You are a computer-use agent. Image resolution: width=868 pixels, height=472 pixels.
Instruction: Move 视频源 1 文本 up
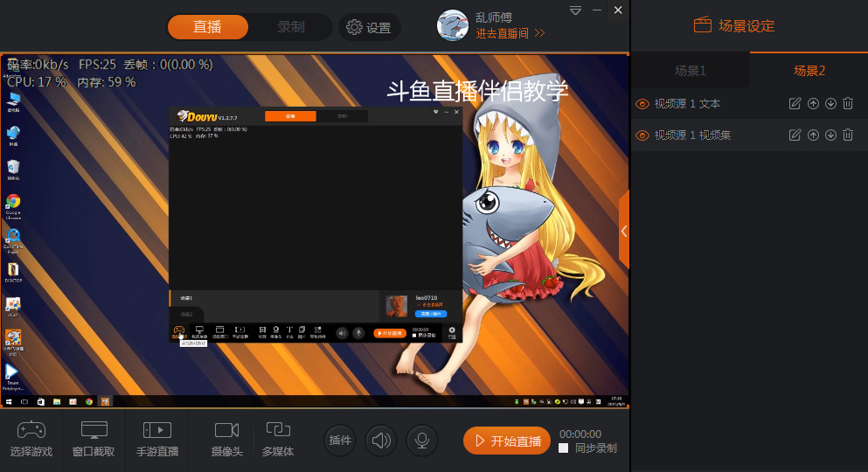(x=813, y=103)
